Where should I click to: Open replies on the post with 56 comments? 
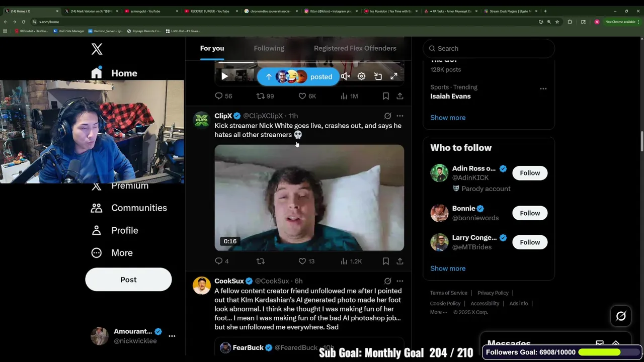click(x=224, y=96)
